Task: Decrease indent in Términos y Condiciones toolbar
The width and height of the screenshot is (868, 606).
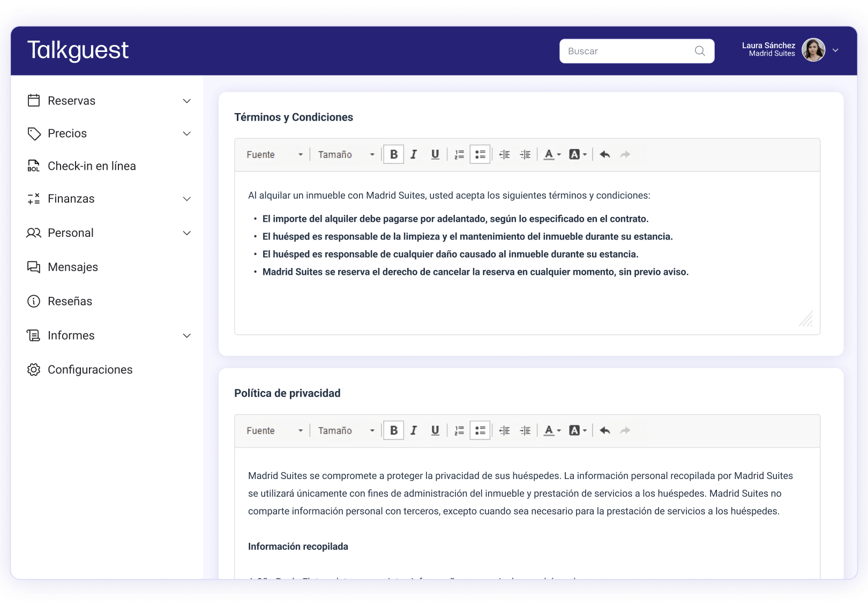Action: (x=504, y=154)
